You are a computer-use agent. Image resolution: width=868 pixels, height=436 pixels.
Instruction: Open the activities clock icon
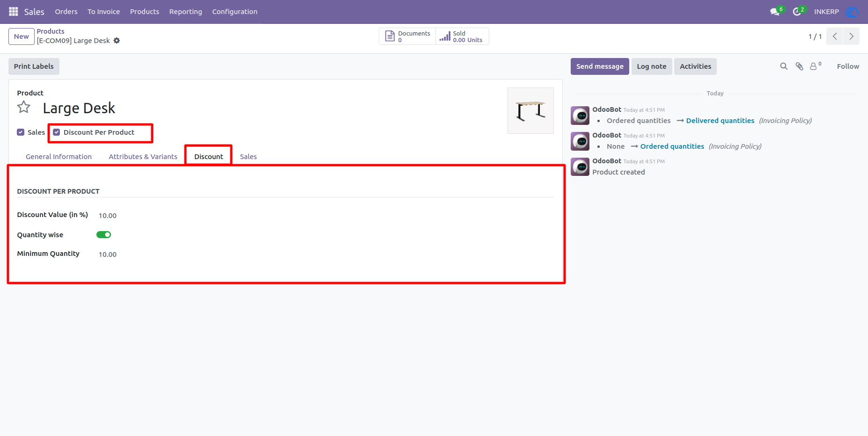point(796,12)
